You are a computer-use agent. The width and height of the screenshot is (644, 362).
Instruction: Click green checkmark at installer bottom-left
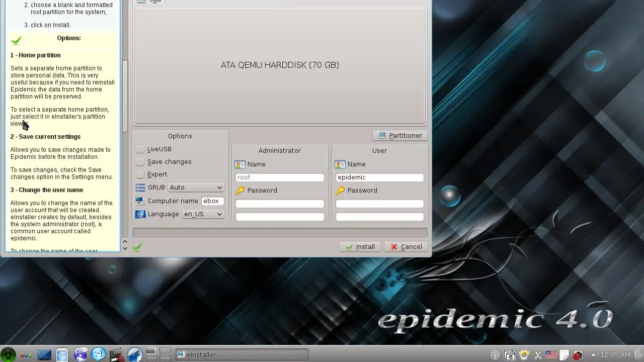click(x=137, y=247)
